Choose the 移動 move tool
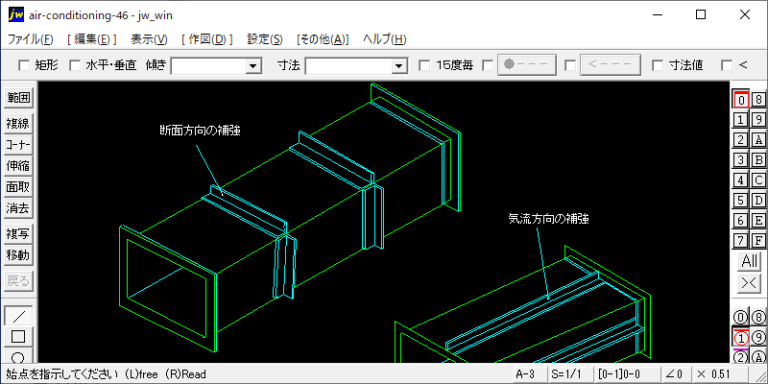 (x=18, y=255)
